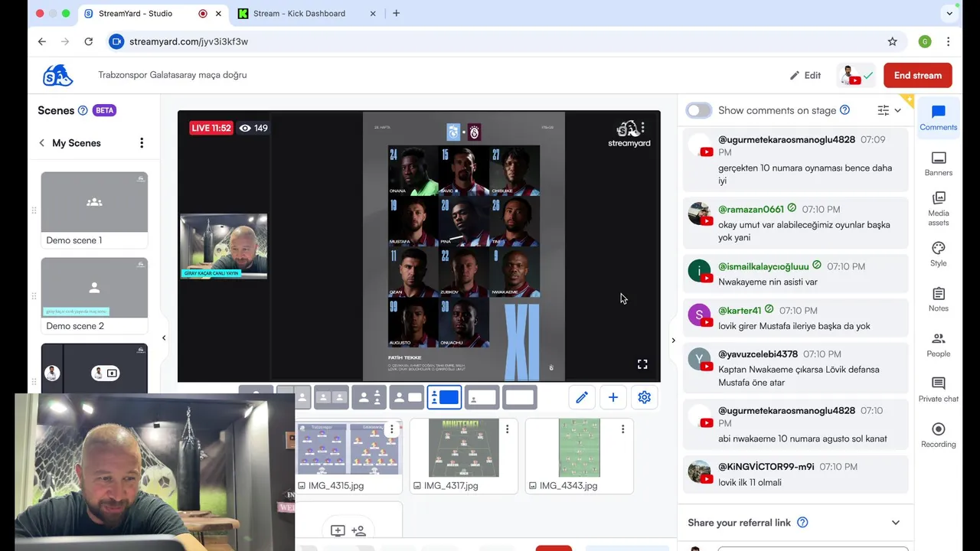Enter fullscreen on stage preview
Screen dimensions: 980x551
(x=642, y=364)
